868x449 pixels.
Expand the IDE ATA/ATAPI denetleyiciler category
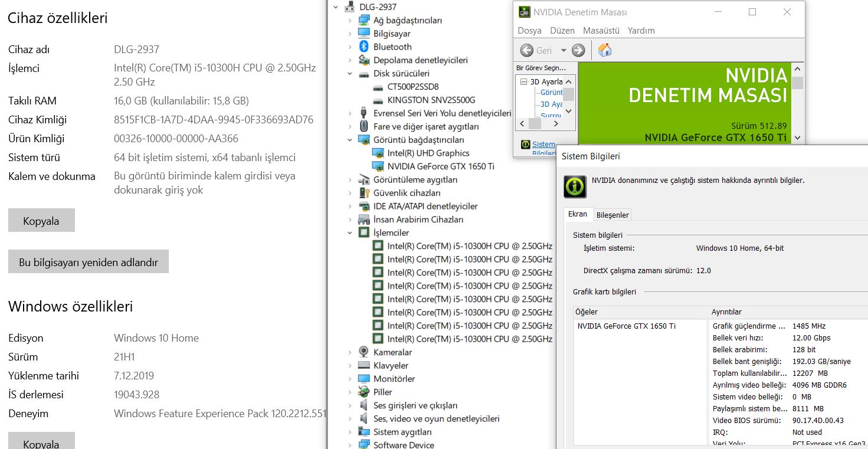350,207
